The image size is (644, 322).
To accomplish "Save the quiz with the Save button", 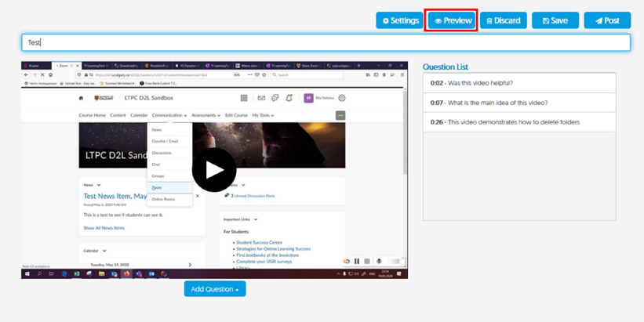I will 555,20.
